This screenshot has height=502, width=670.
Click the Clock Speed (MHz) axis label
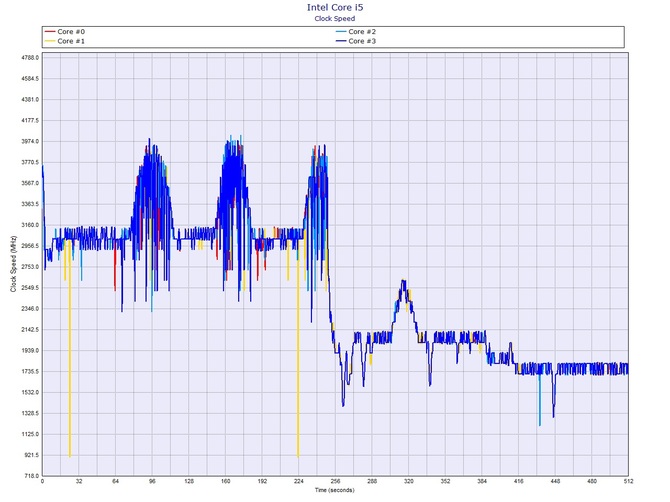coord(13,264)
